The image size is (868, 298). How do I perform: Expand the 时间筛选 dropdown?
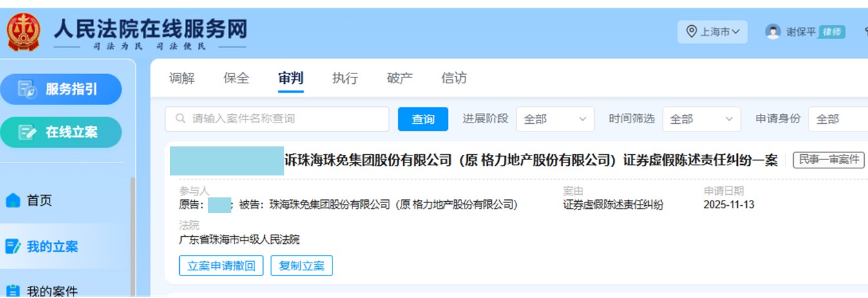click(x=702, y=119)
